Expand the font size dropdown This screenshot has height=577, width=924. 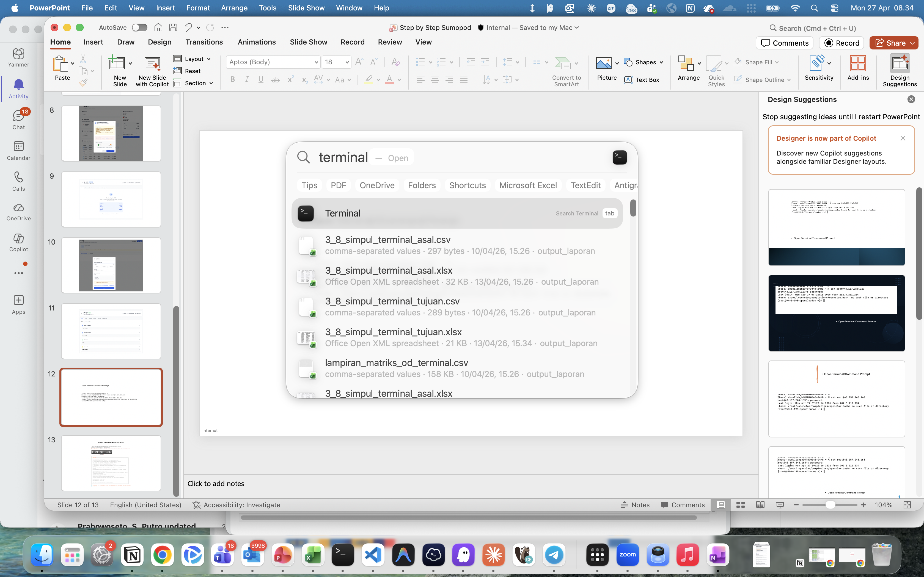coord(346,62)
